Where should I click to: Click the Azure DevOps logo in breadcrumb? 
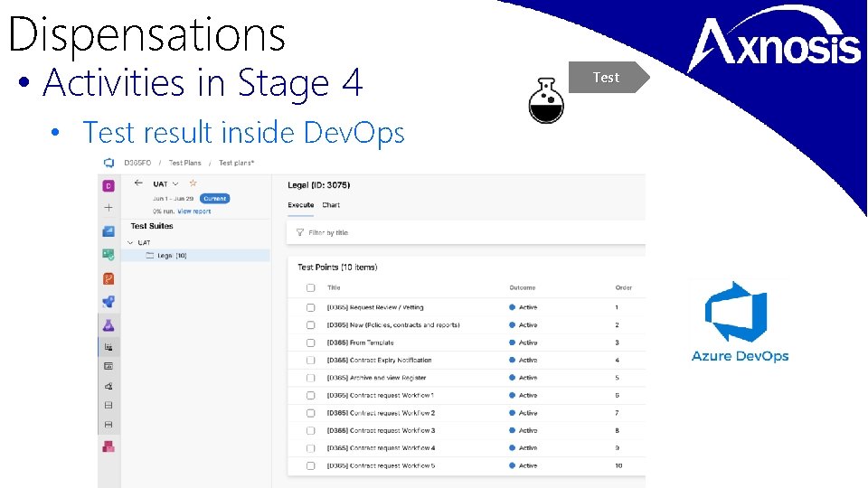[109, 163]
